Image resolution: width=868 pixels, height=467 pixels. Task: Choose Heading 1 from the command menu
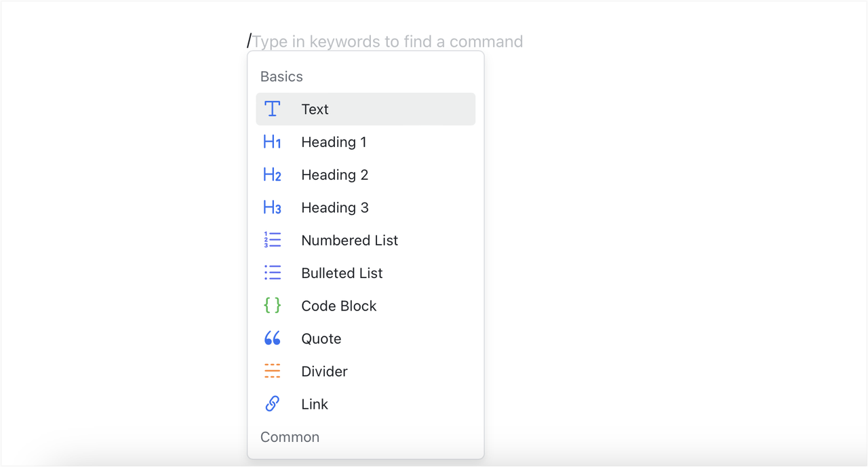tap(334, 142)
